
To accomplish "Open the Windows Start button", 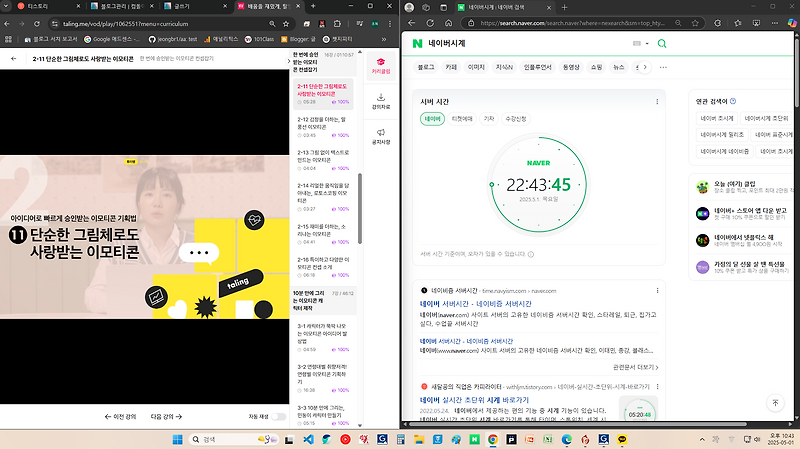I will pos(177,439).
